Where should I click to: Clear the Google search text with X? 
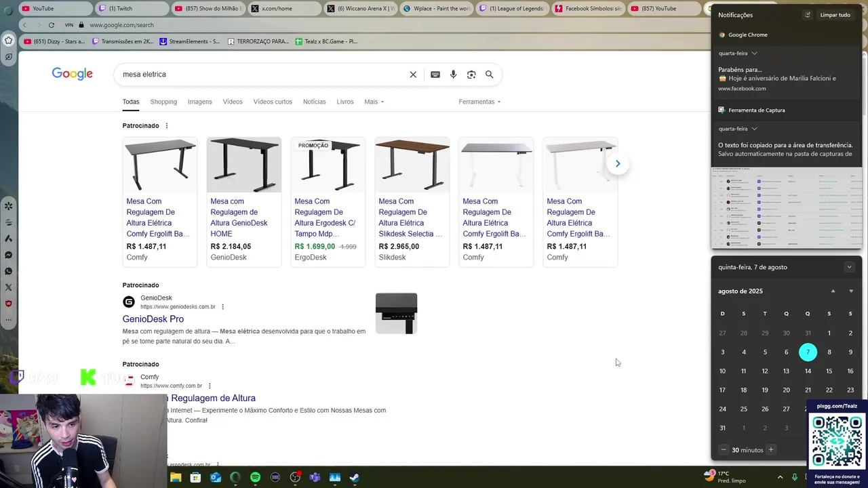click(x=413, y=75)
